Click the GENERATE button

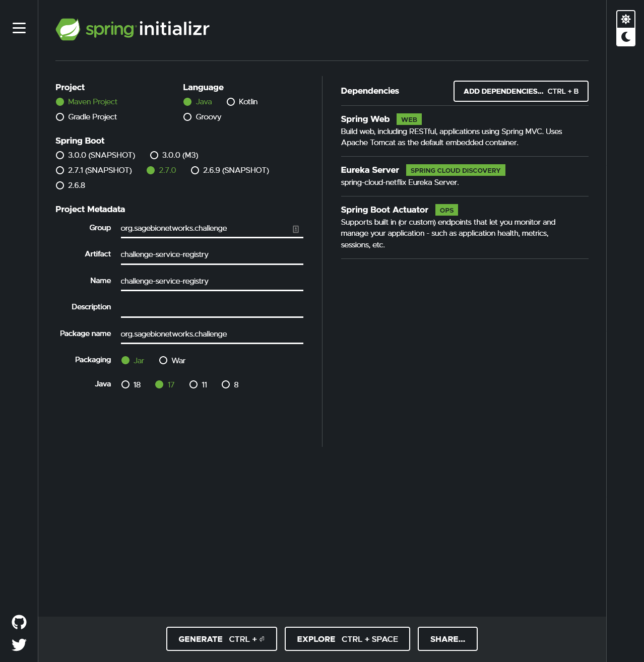coord(221,639)
